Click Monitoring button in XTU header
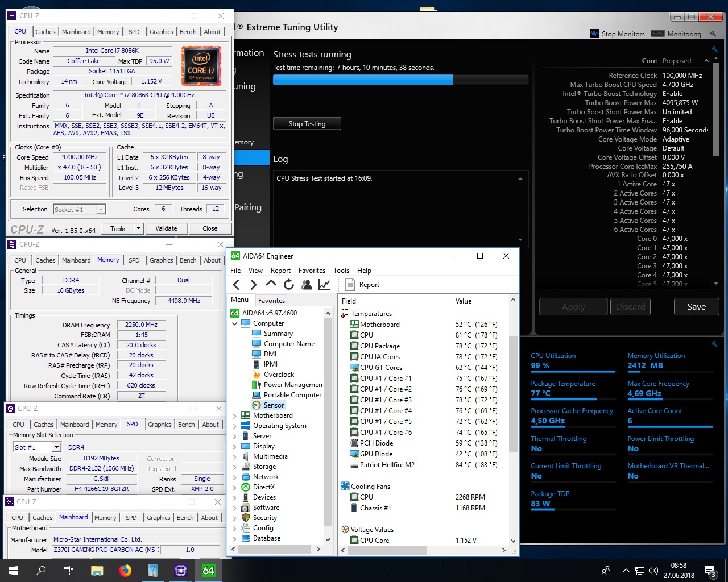Screen dimensions: 728x582 [x=676, y=34]
